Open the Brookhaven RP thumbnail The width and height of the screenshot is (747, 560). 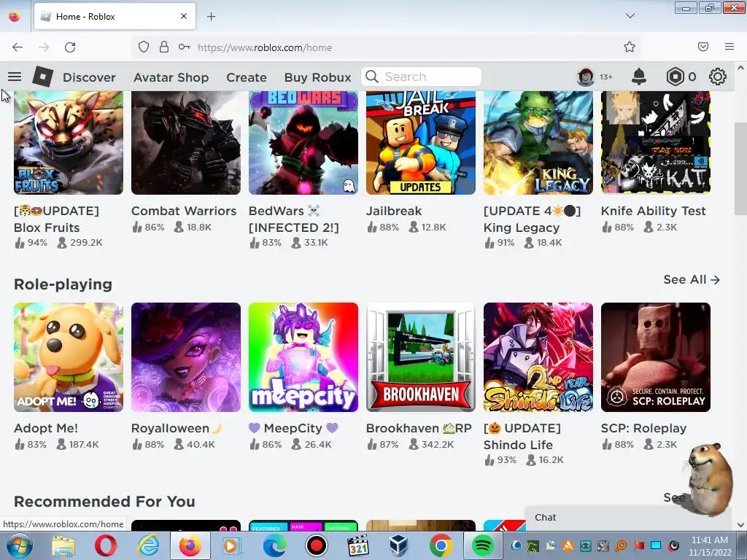pyautogui.click(x=421, y=357)
